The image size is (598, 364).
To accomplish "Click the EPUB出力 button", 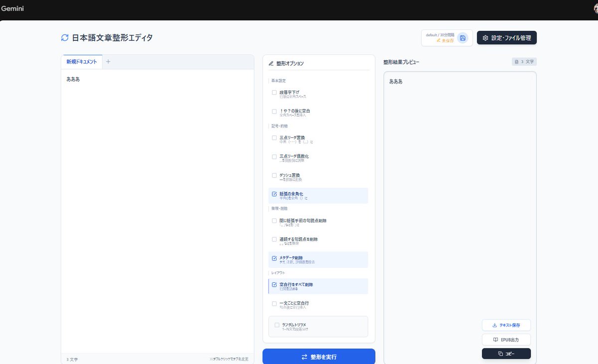I will coord(506,339).
